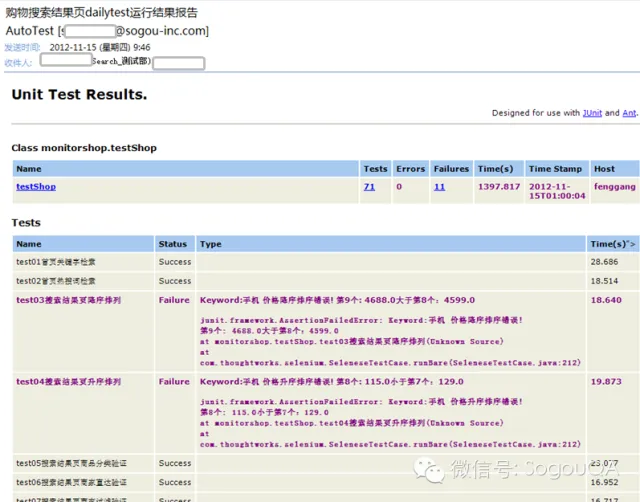
Task: Click test04 time 19.873
Action: [x=606, y=382]
